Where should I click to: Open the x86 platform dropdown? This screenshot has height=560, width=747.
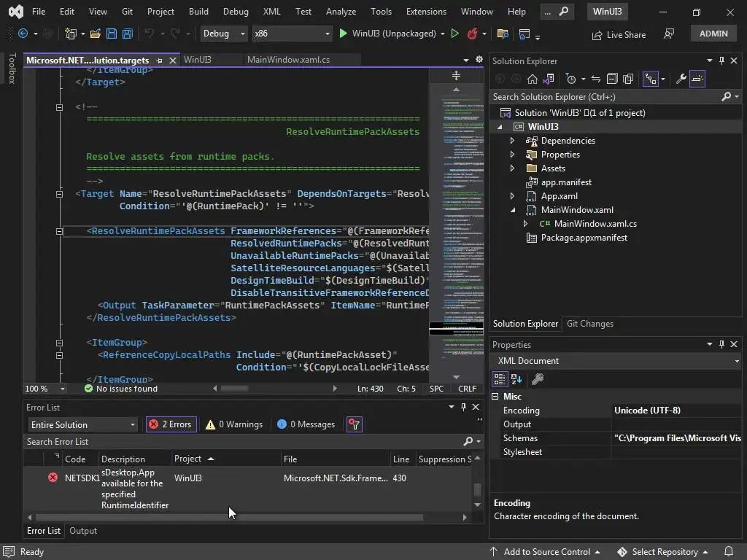pos(292,34)
